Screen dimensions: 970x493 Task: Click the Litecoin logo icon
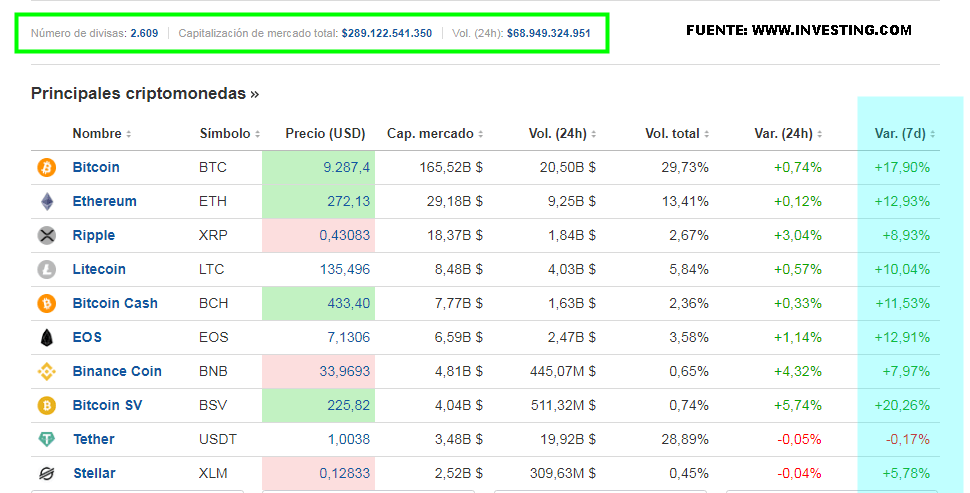(x=47, y=270)
